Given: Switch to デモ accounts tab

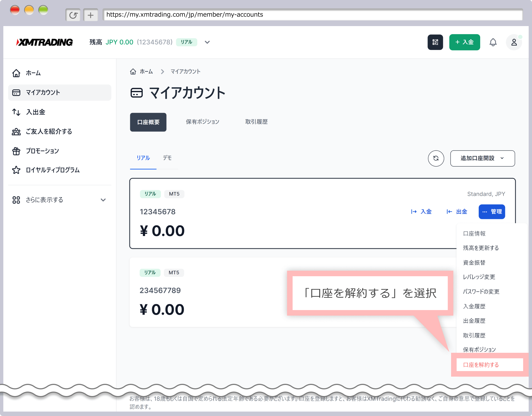Looking at the screenshot, I should [x=167, y=158].
